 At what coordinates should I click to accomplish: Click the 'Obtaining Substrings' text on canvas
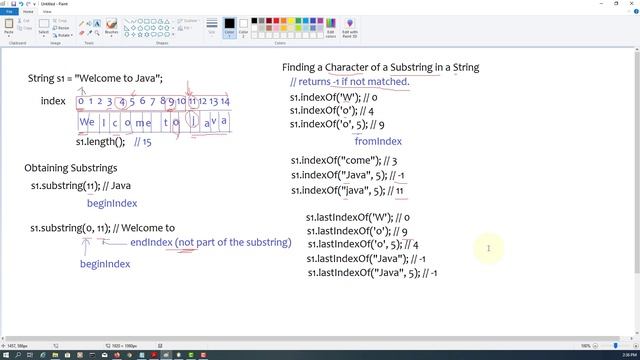71,168
